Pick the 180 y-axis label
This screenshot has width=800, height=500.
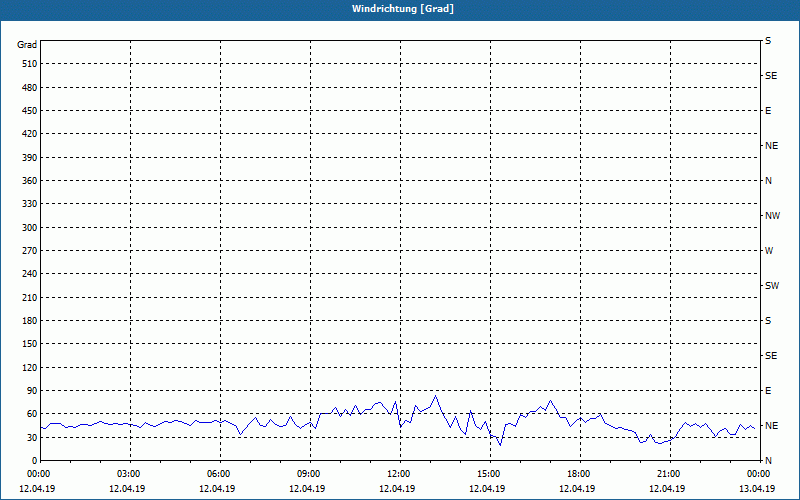click(x=28, y=320)
